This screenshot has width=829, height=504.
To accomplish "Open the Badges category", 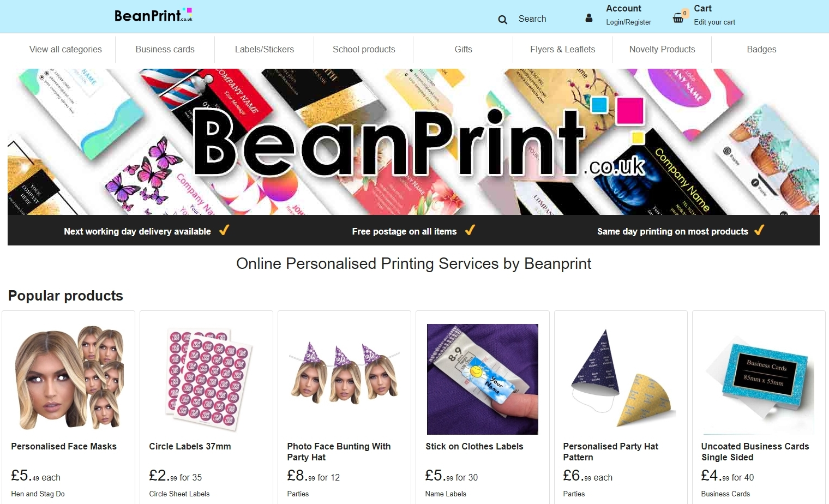I will click(x=761, y=49).
